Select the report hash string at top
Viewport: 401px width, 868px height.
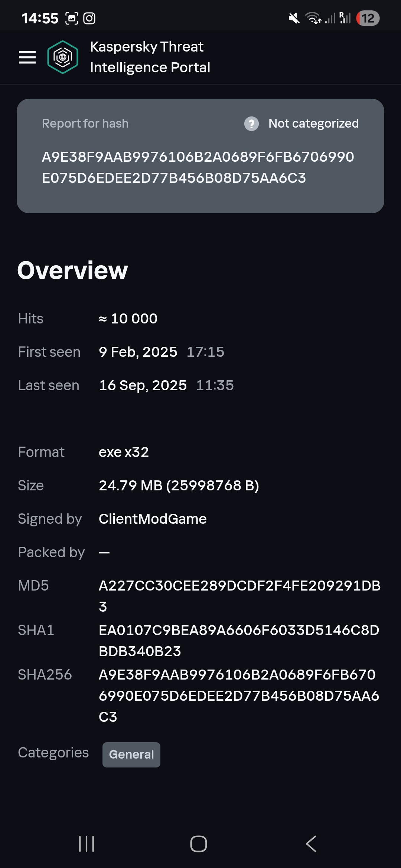(x=198, y=167)
